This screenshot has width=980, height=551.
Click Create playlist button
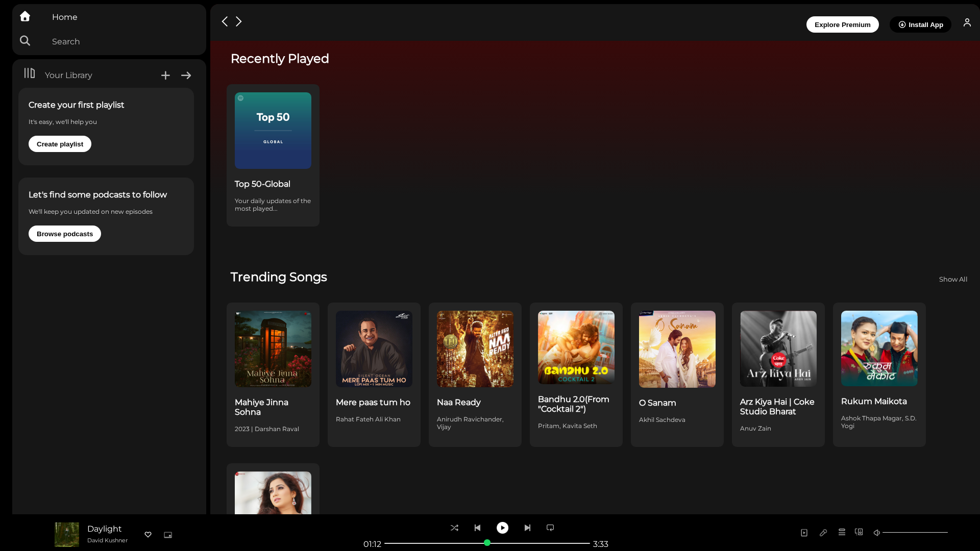(60, 144)
